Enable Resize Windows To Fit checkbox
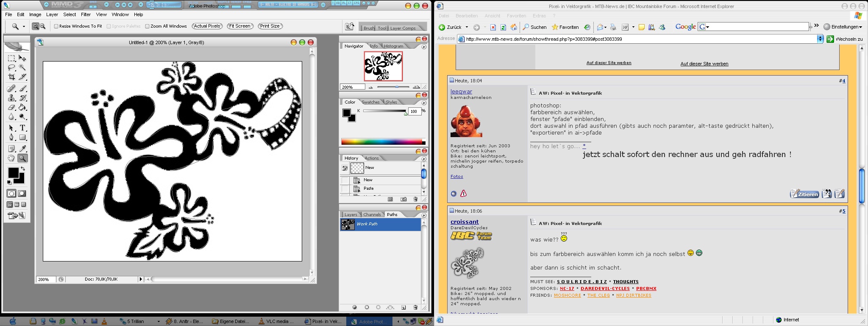 point(56,26)
